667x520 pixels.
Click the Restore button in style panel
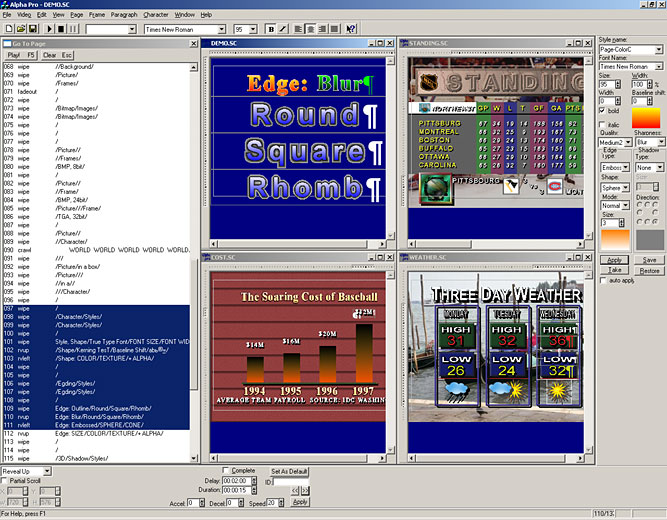point(649,270)
